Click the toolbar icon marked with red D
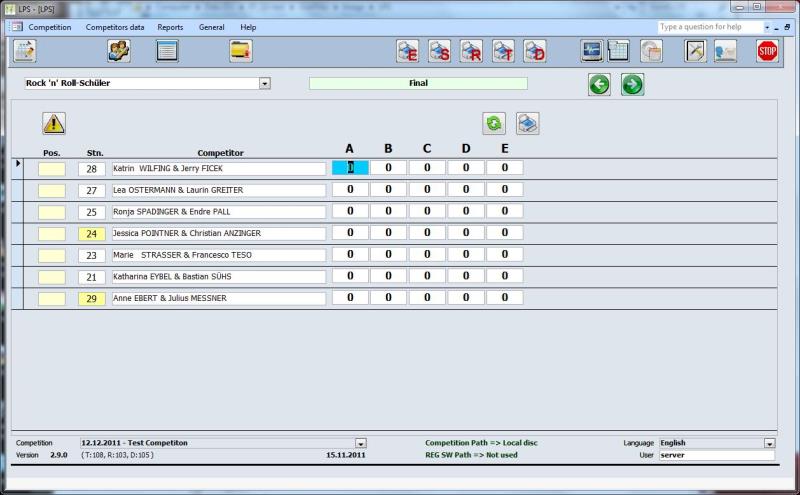This screenshot has height=495, width=800. click(x=535, y=51)
